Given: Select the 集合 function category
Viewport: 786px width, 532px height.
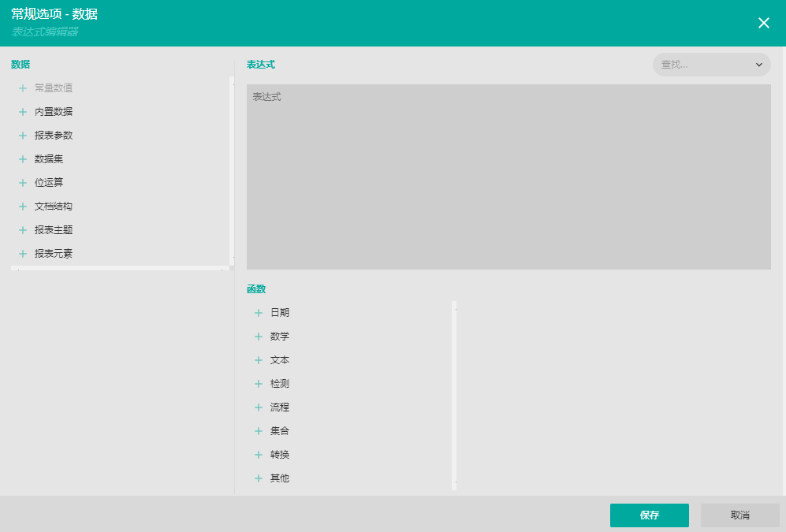Looking at the screenshot, I should coord(280,431).
